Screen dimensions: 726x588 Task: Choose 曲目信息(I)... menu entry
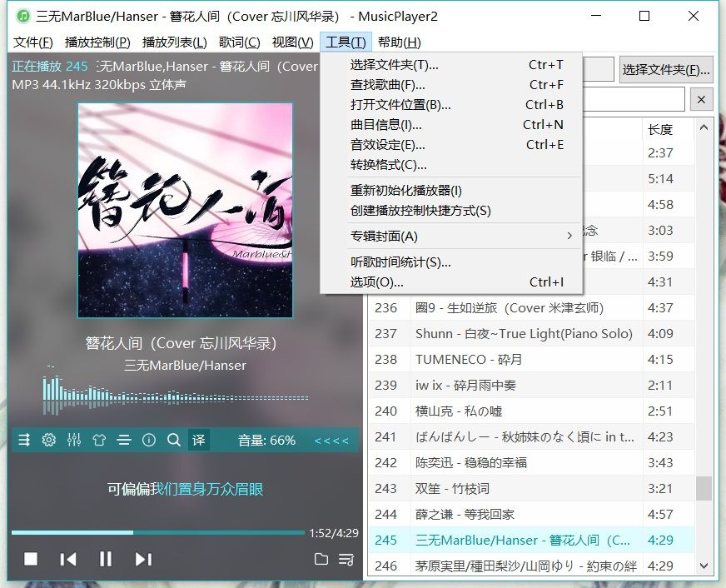(x=451, y=125)
